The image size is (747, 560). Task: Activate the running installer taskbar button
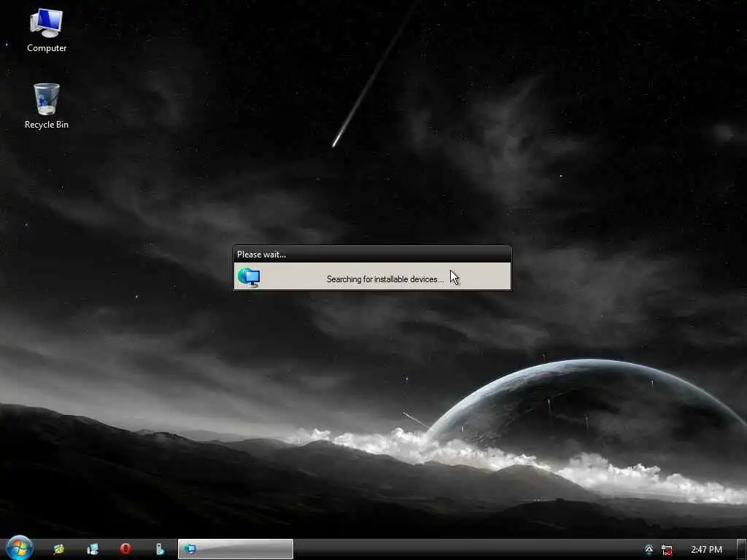click(x=236, y=549)
